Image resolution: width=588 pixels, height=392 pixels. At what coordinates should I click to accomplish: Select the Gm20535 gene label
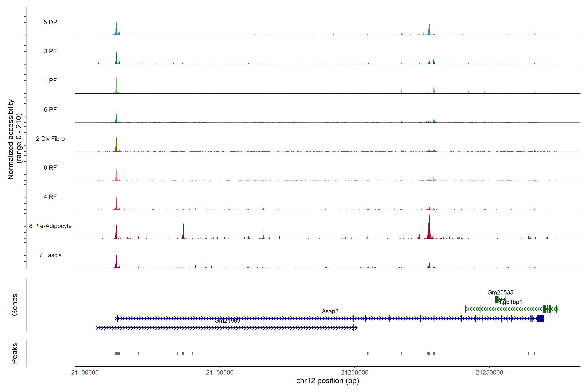tap(500, 293)
